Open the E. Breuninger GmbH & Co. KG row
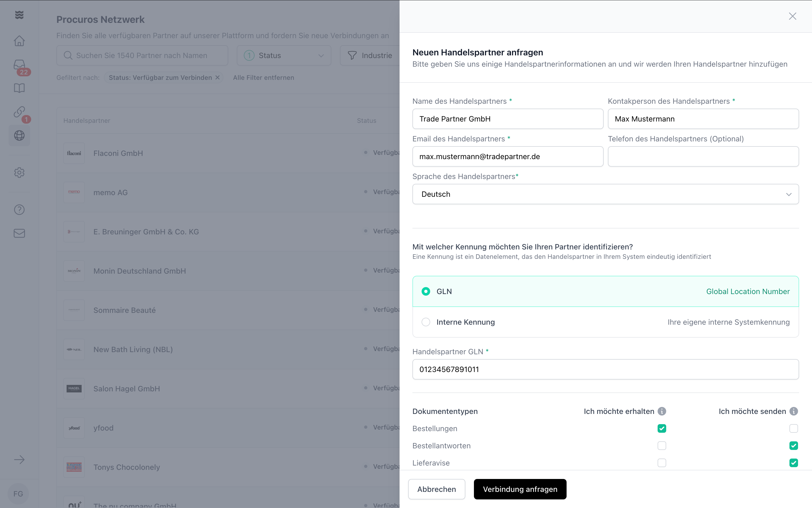 coord(228,232)
